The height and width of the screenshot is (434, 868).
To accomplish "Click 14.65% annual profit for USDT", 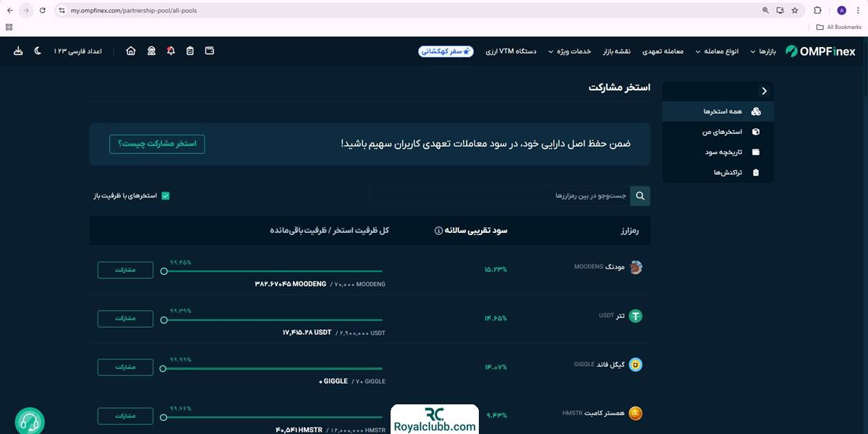I will coord(495,318).
